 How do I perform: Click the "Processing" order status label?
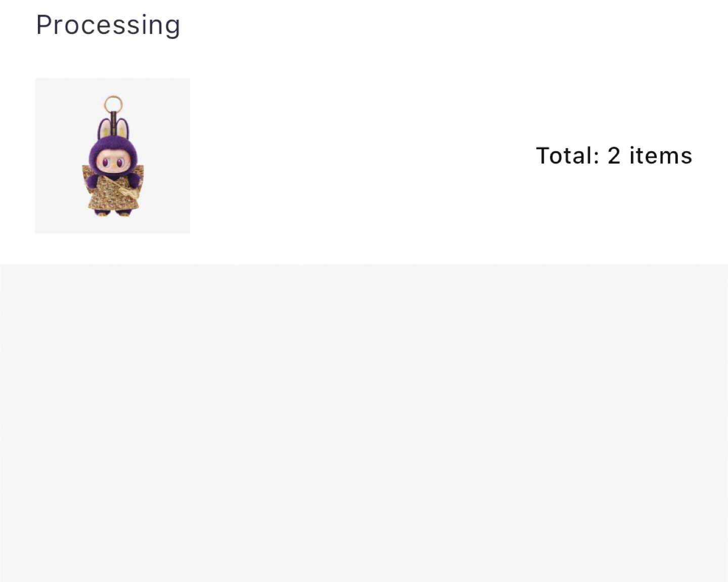pyautogui.click(x=108, y=25)
